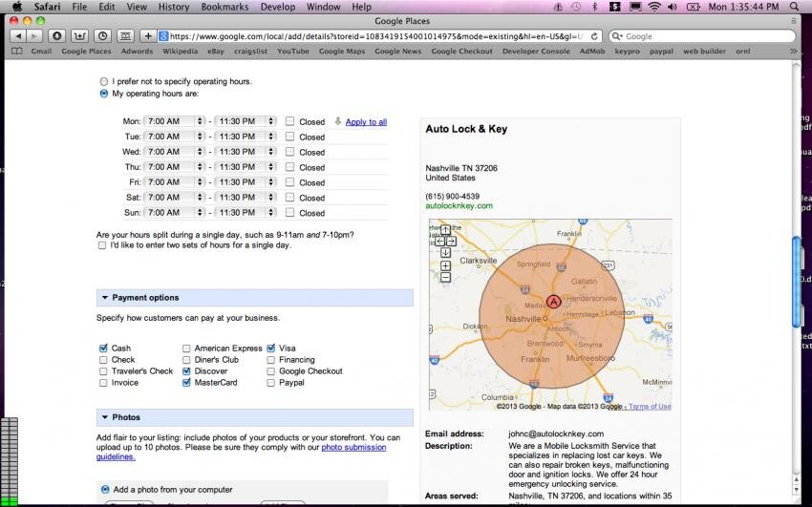The width and height of the screenshot is (812, 507).
Task: Mark Monday as Closed
Action: (x=290, y=121)
